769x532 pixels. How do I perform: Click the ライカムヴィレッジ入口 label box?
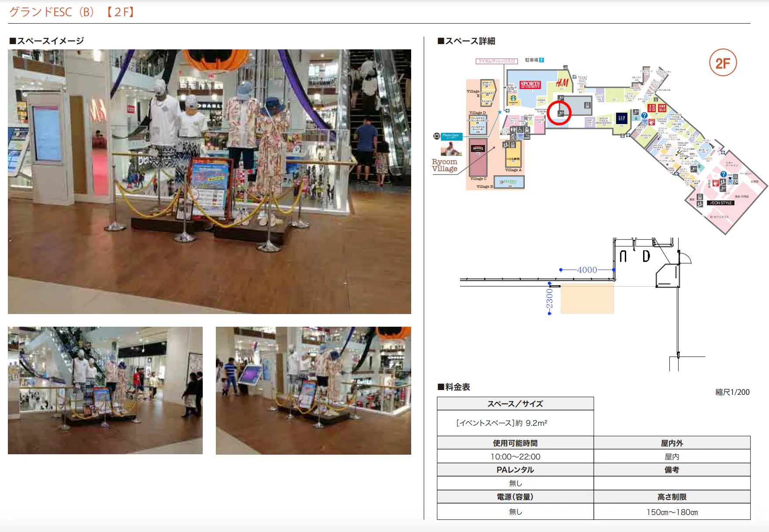tap(496, 61)
